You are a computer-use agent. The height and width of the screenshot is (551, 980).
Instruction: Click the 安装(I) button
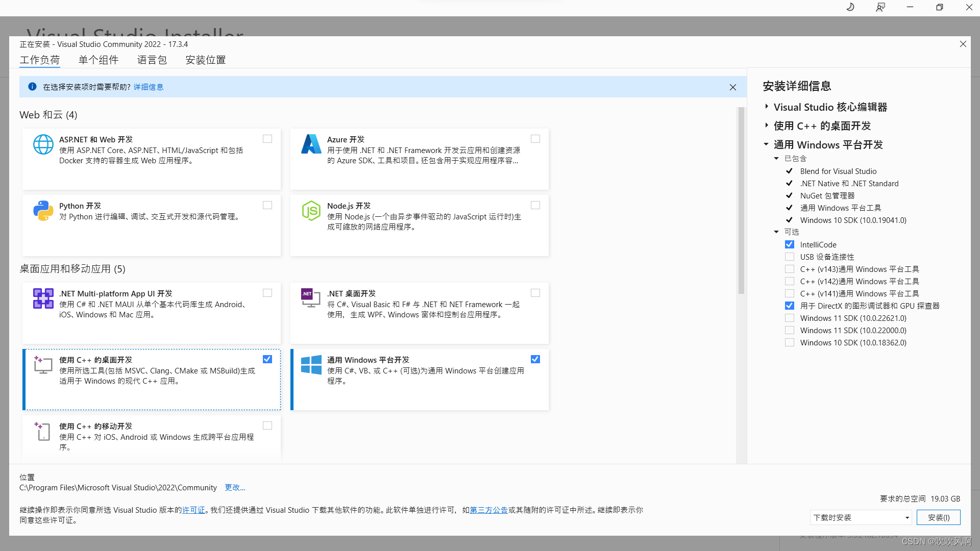pyautogui.click(x=939, y=517)
